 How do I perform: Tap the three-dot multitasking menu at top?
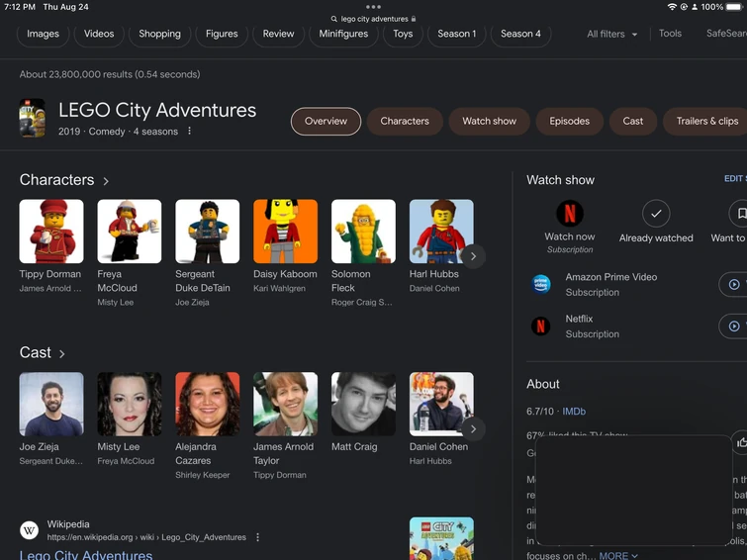click(374, 7)
